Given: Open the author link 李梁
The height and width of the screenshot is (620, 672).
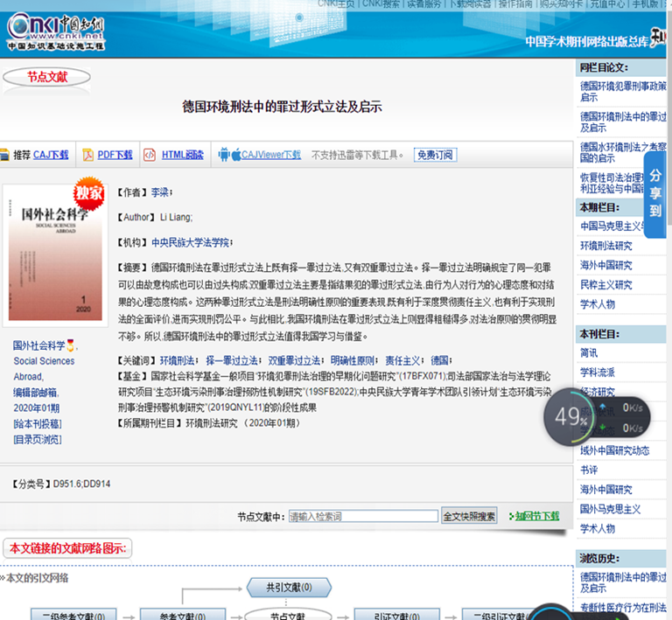Looking at the screenshot, I should (160, 192).
